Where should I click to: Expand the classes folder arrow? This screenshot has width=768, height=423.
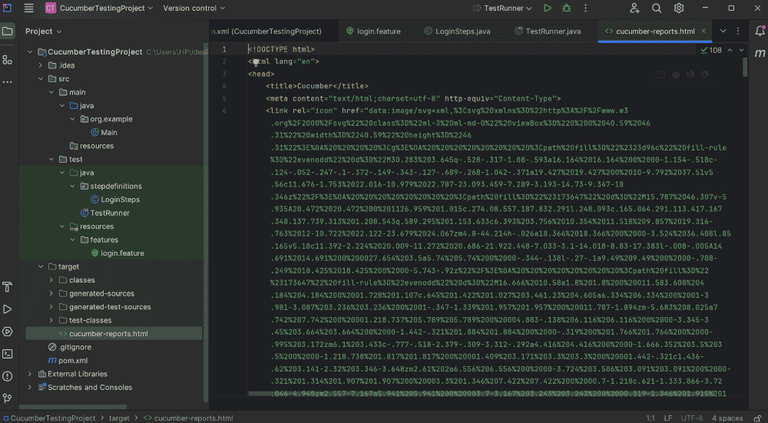51,280
